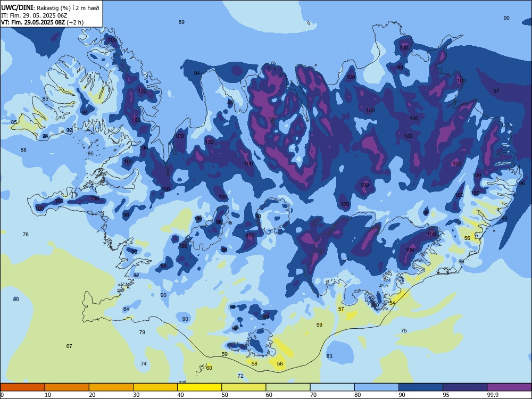Image resolution: width=532 pixels, height=399 pixels.
Task: Click the dark orange 0–10 legend swatch
Action: 22,387
